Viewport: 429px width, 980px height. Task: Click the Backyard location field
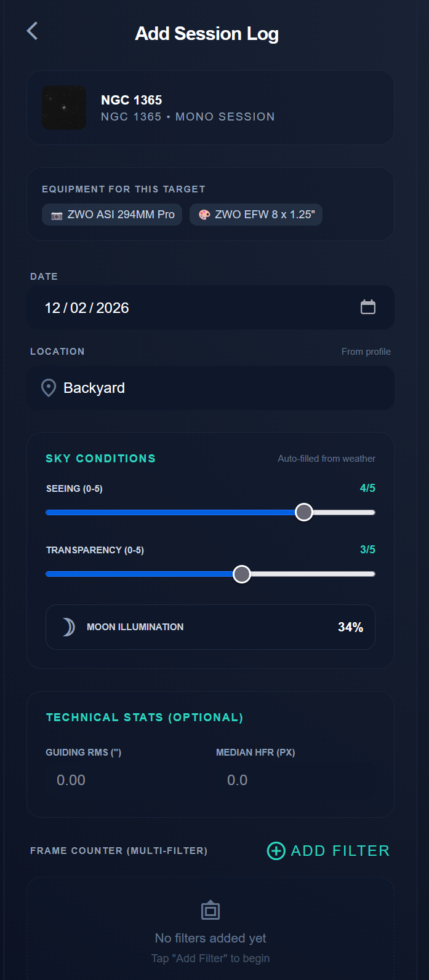(209, 388)
